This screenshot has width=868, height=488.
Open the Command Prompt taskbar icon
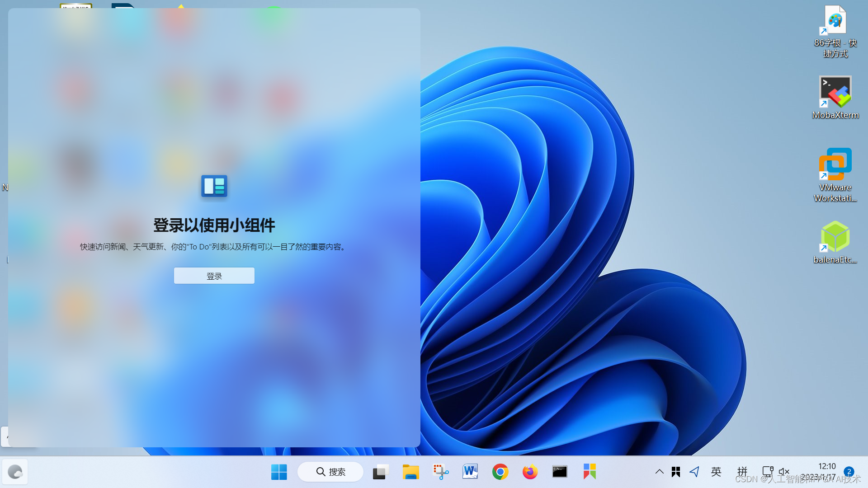pos(560,472)
